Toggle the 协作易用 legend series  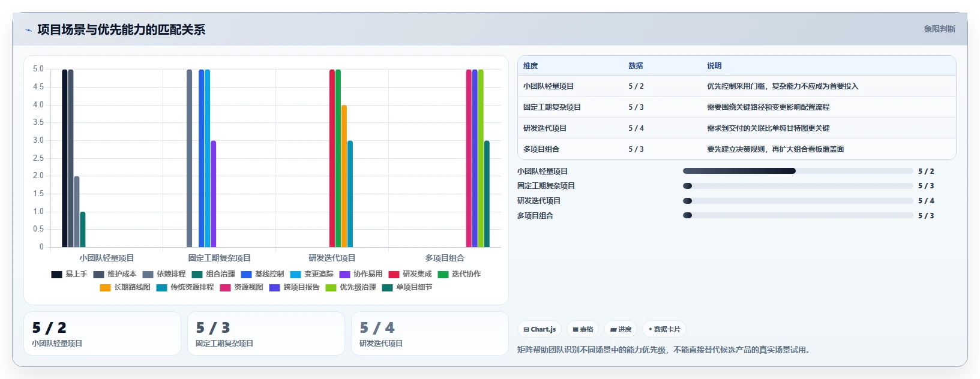click(361, 274)
